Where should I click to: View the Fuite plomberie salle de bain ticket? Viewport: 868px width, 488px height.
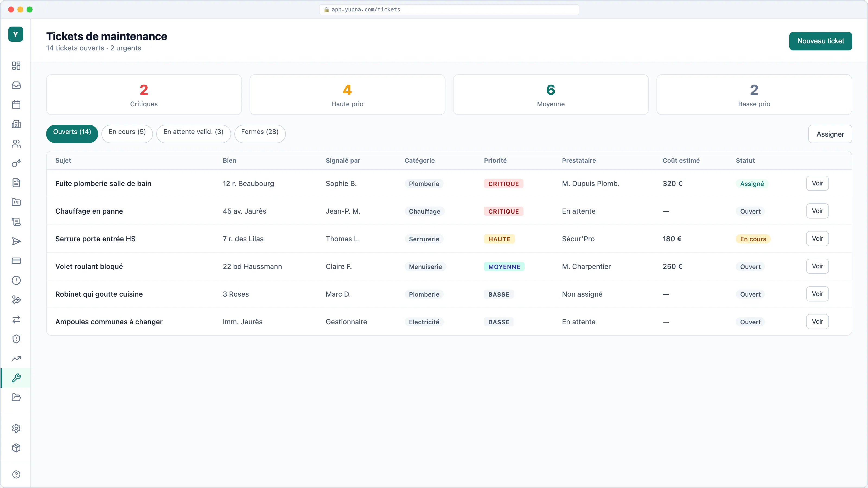818,183
